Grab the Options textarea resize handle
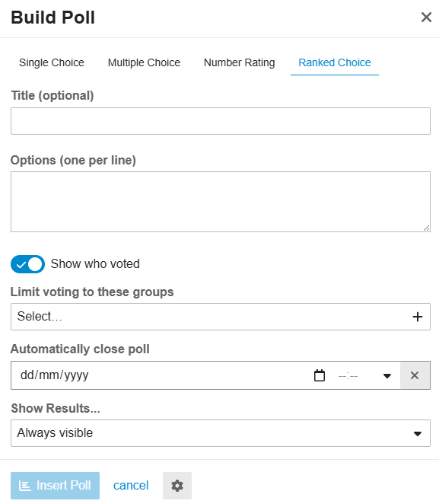This screenshot has height=504, width=439. tap(426, 228)
